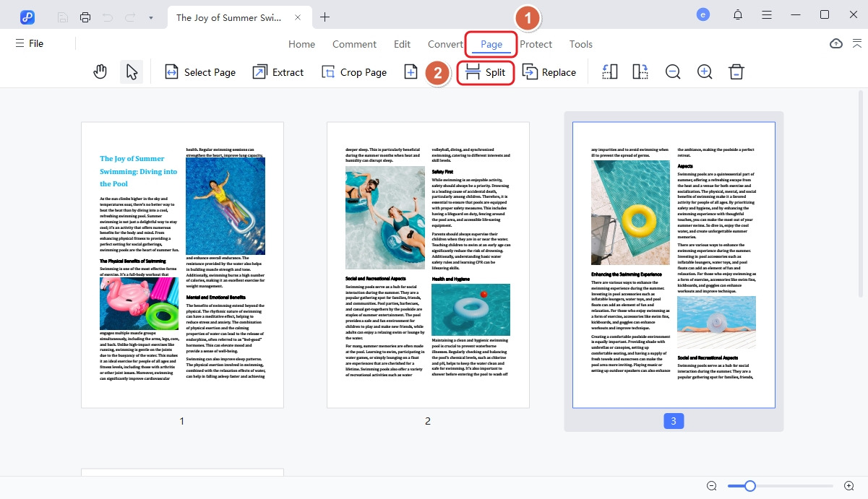Switch to the Comment tab

(x=354, y=44)
